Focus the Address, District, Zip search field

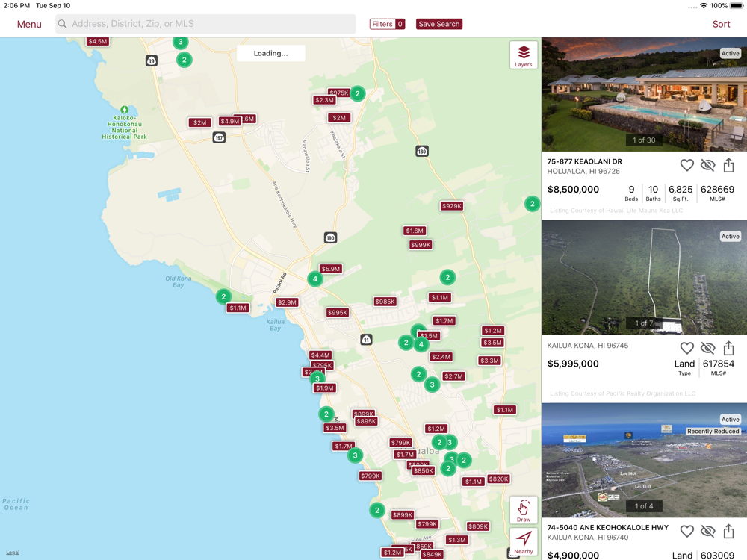point(205,24)
